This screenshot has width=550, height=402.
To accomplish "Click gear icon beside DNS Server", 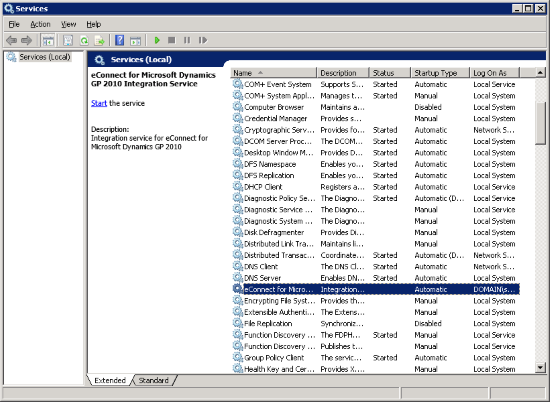I will [x=238, y=277].
